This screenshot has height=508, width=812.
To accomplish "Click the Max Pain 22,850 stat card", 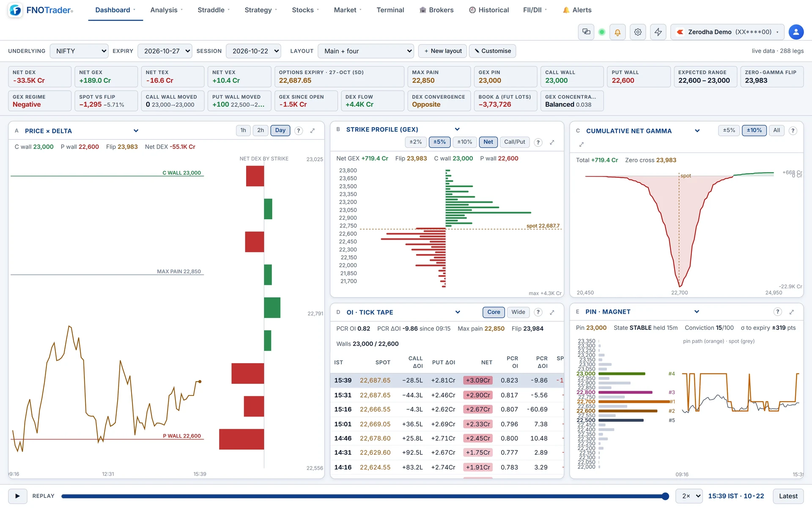I will [x=439, y=77].
